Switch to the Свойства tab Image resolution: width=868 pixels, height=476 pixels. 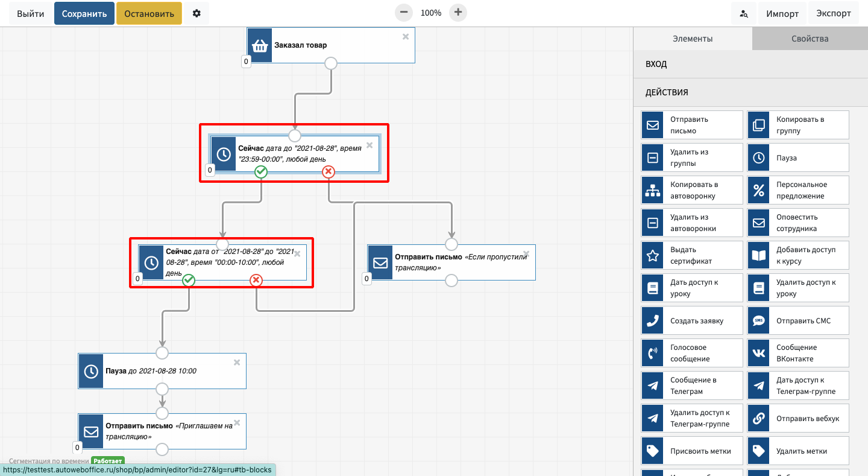[810, 39]
